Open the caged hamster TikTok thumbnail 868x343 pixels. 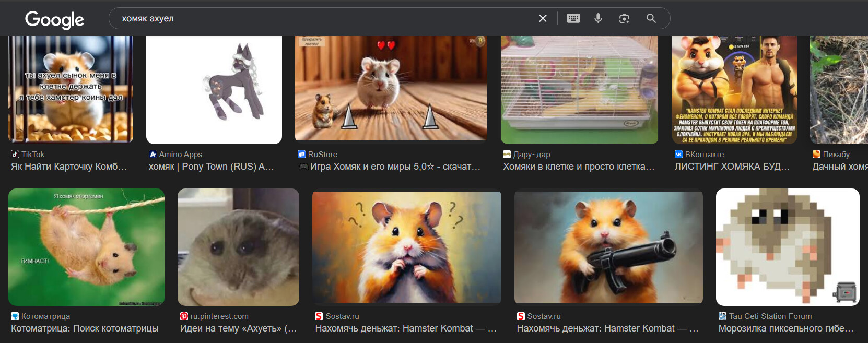(x=71, y=89)
